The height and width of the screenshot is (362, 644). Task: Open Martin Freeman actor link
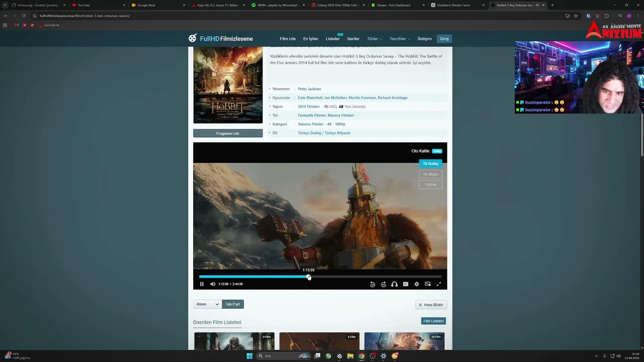(x=362, y=98)
